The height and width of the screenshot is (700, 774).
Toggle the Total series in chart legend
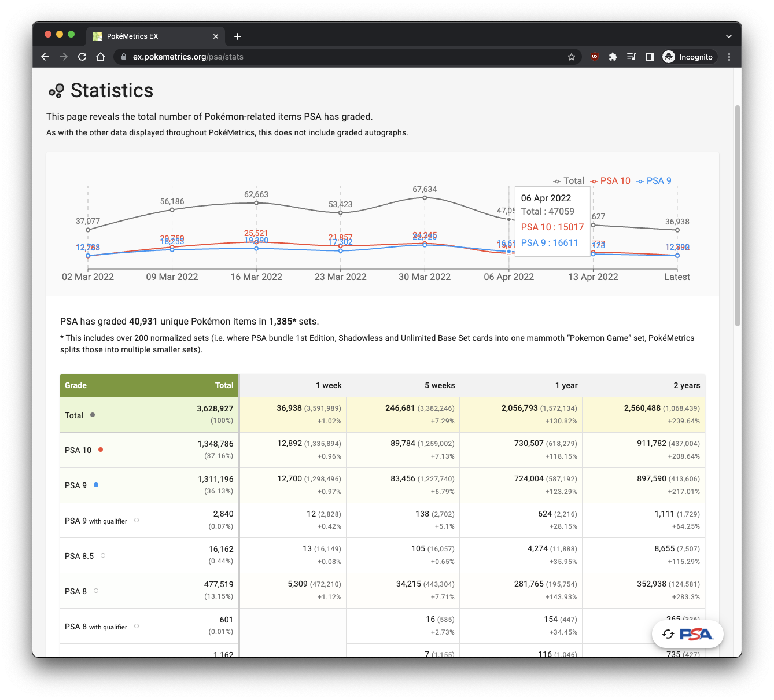point(569,181)
